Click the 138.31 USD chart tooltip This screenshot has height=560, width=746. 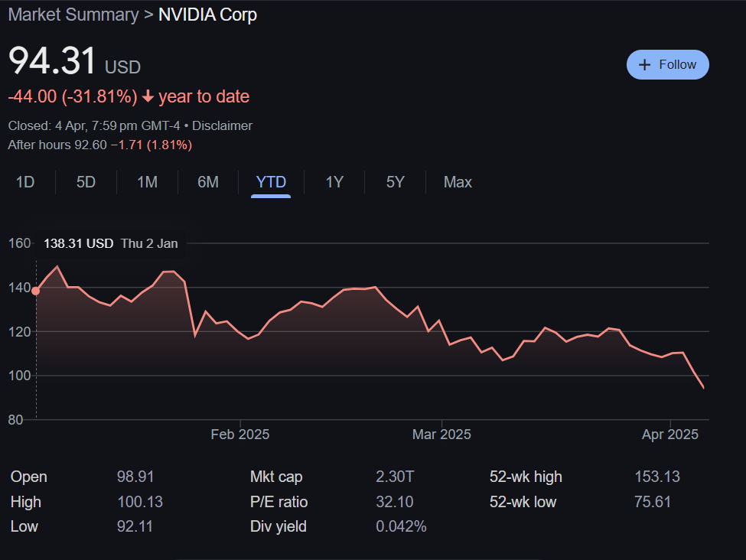click(x=110, y=243)
